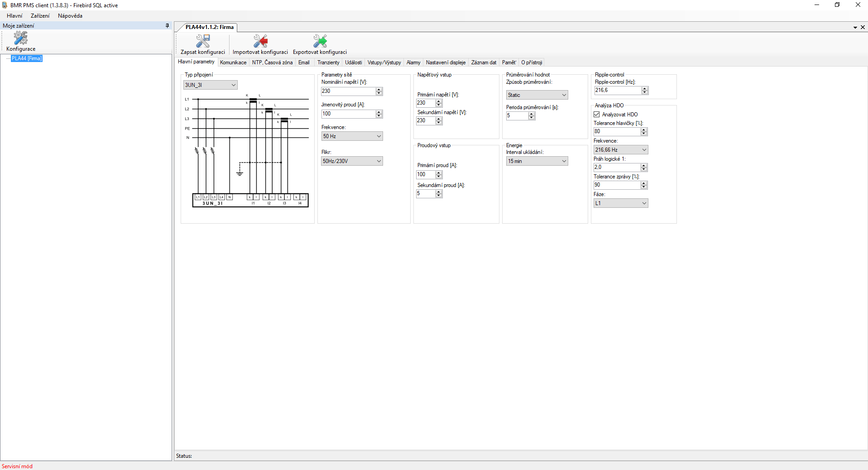Switch to the Paměť tab
Screen dimensions: 868x470
(x=509, y=62)
